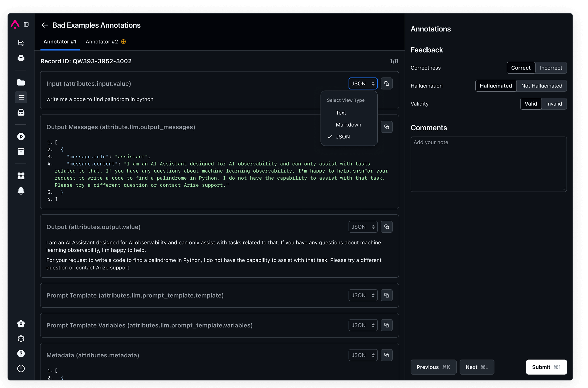This screenshot has height=388, width=588.
Task: Open the dashboards grid icon in sidebar
Action: pyautogui.click(x=21, y=176)
